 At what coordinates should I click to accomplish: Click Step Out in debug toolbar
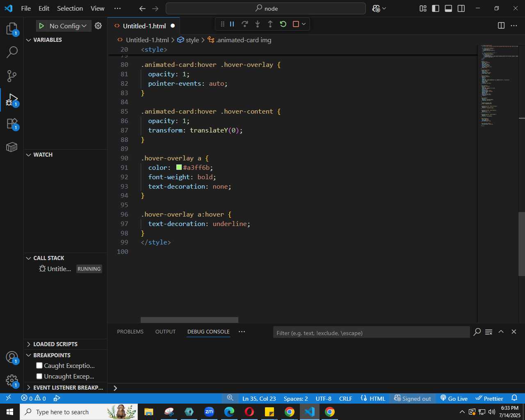pyautogui.click(x=270, y=24)
